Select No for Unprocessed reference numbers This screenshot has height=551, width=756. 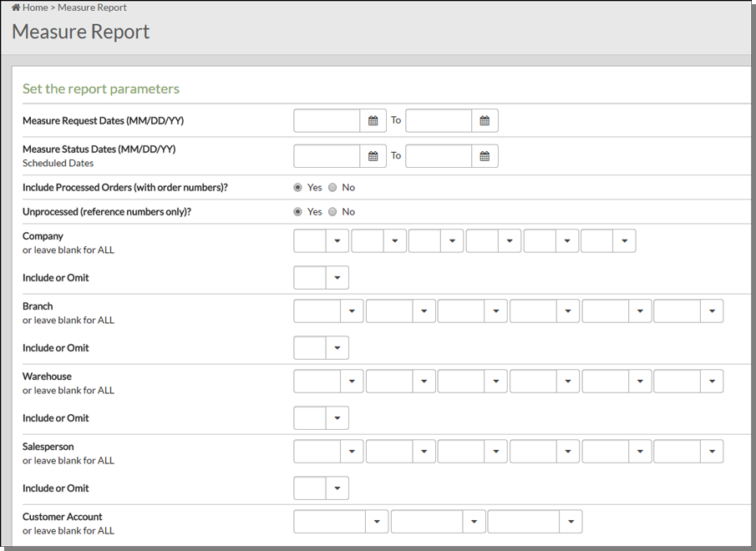332,211
